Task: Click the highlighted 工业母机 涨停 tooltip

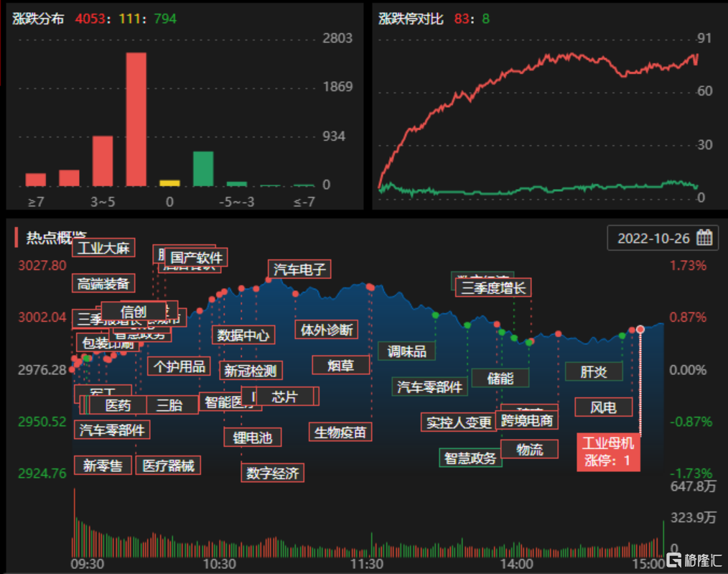Action: (608, 452)
